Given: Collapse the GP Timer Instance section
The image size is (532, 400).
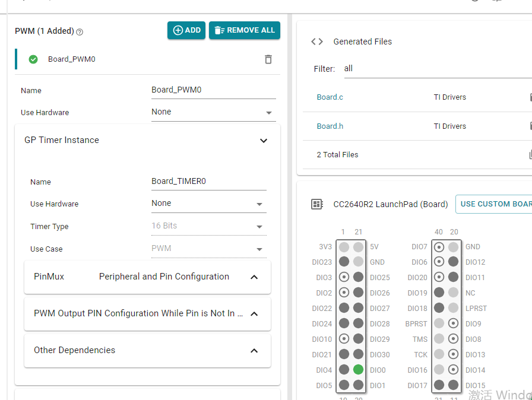Looking at the screenshot, I should click(x=264, y=141).
